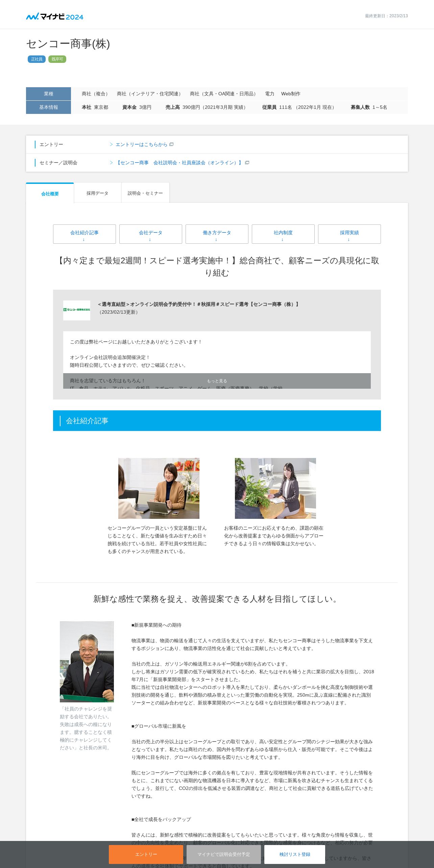
Task: Open センコー商事 会社説明会・社員座談会 link
Action: click(x=179, y=163)
